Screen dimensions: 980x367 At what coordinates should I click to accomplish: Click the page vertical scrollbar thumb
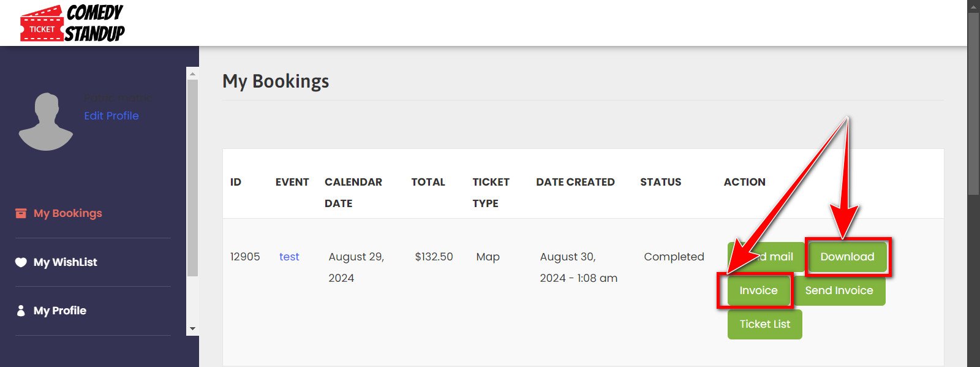pos(973,104)
